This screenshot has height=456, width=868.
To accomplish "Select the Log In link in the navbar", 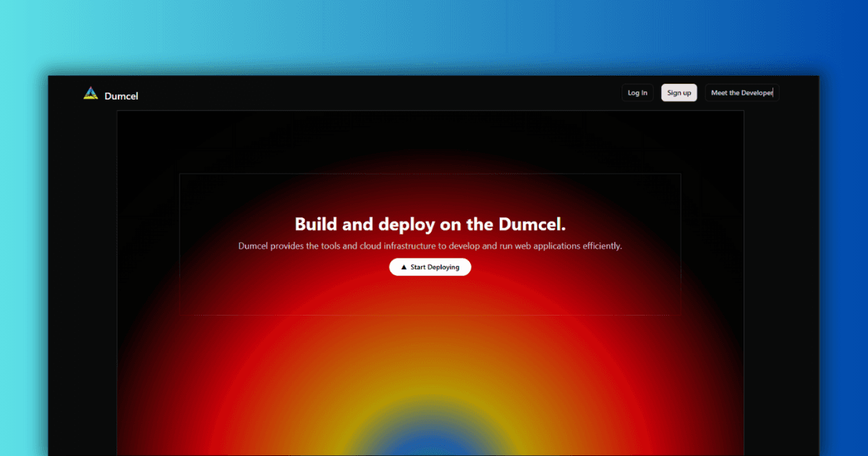I will [x=637, y=93].
